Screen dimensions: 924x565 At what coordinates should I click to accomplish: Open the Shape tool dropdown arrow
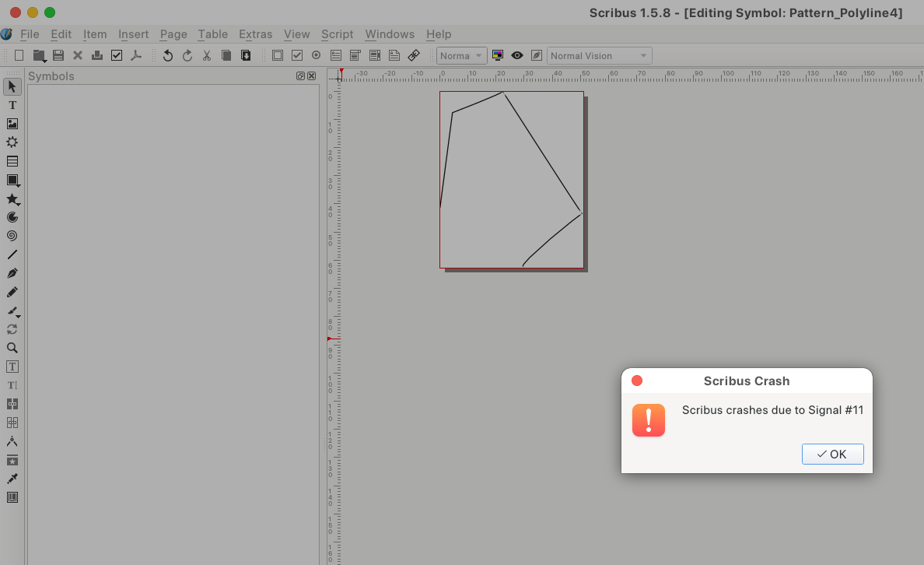point(18,185)
